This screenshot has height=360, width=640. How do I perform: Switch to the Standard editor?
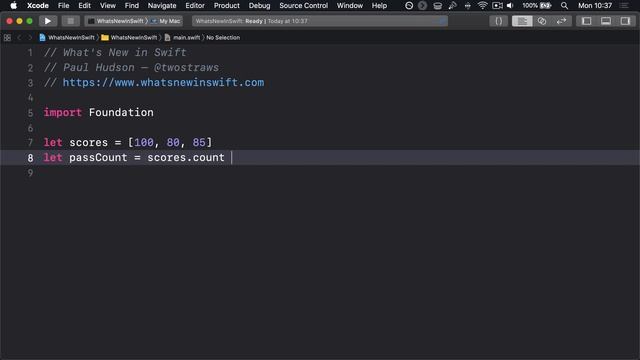tap(522, 21)
